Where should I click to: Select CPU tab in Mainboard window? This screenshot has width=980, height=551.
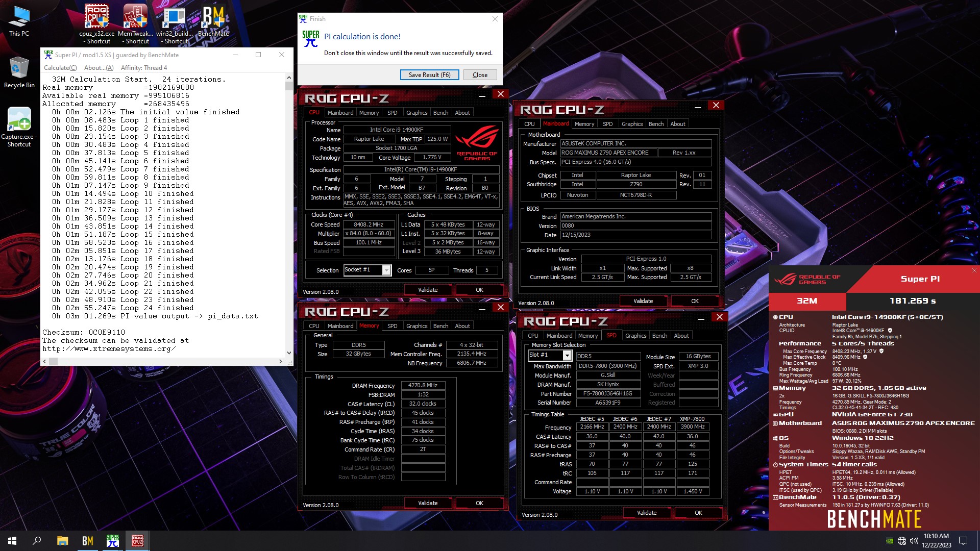[530, 124]
